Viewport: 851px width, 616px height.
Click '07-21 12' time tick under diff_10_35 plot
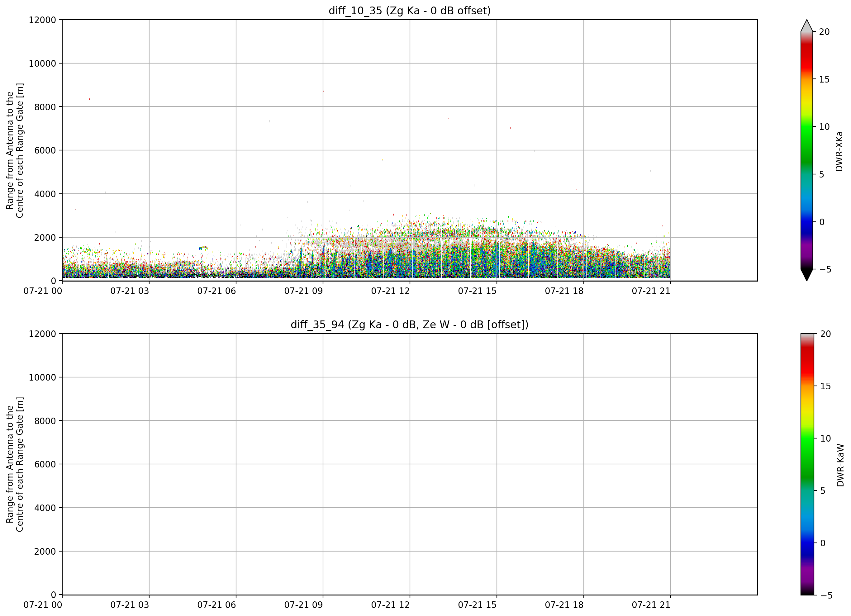(x=390, y=291)
